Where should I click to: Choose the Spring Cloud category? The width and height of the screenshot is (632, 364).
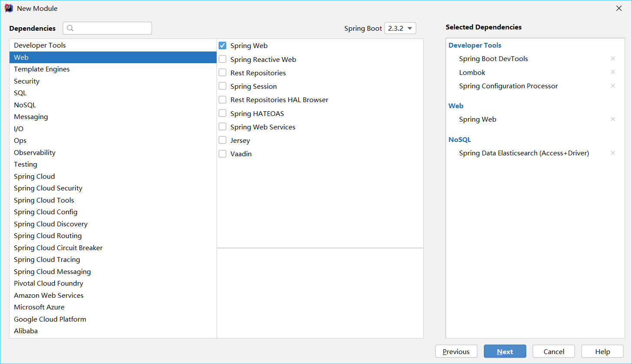[113, 176]
